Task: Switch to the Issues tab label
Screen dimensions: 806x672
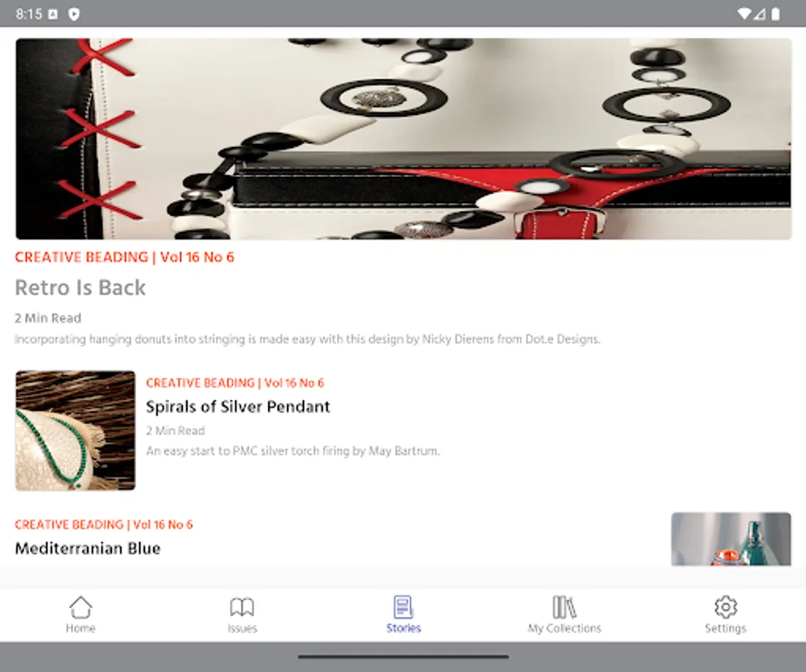Action: coord(241,628)
